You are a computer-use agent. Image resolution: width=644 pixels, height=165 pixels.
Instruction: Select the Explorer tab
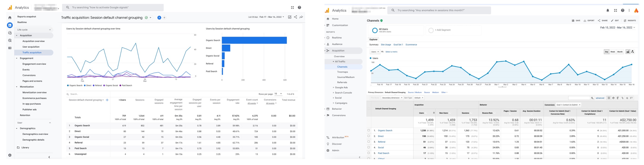tap(373, 40)
